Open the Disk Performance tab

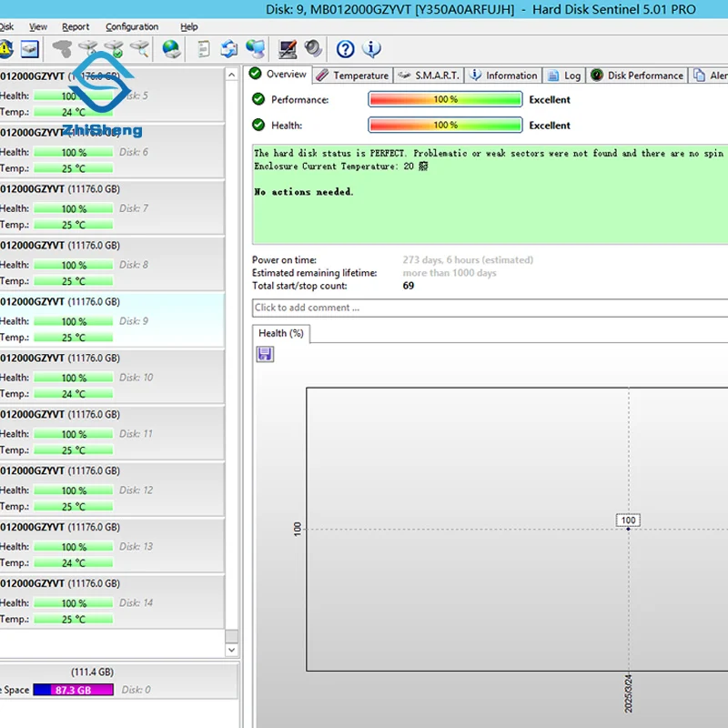(x=637, y=76)
